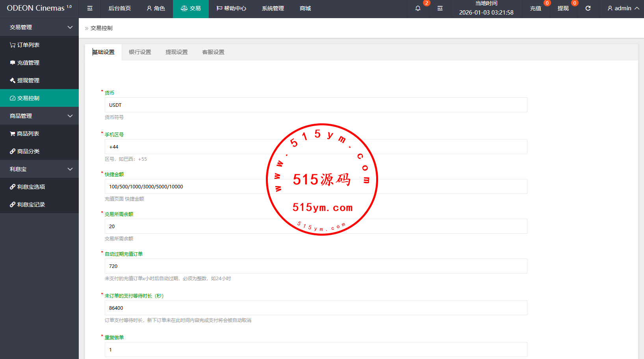The image size is (644, 359).
Task: Open 商品分类 link icon item
Action: (24, 151)
